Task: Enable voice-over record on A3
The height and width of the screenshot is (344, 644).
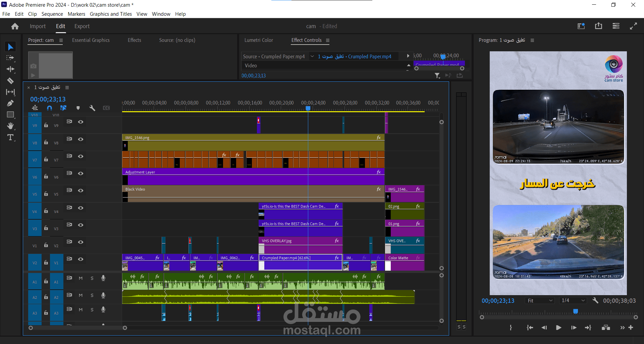Action: pos(103,309)
